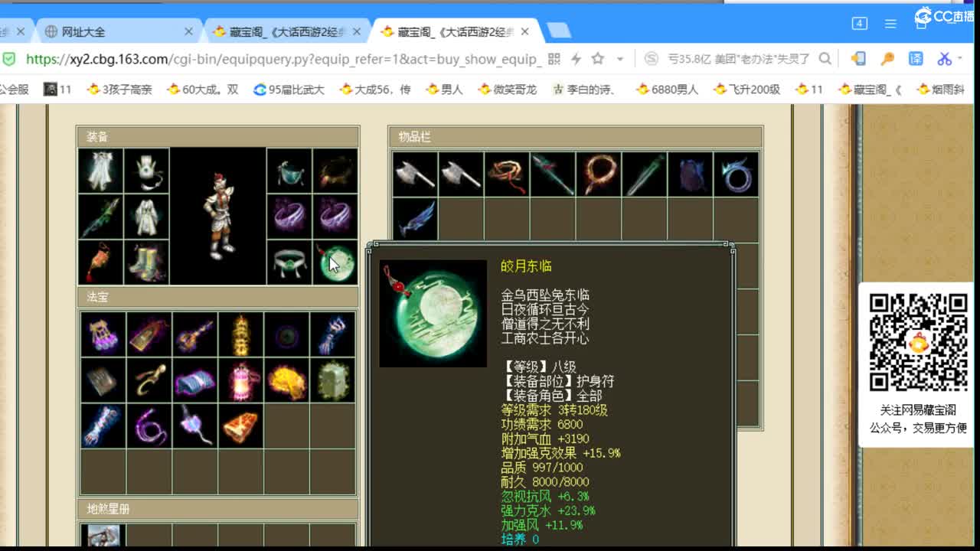
Task: Click the 网易藏宝阁 QR code image
Action: pos(918,342)
